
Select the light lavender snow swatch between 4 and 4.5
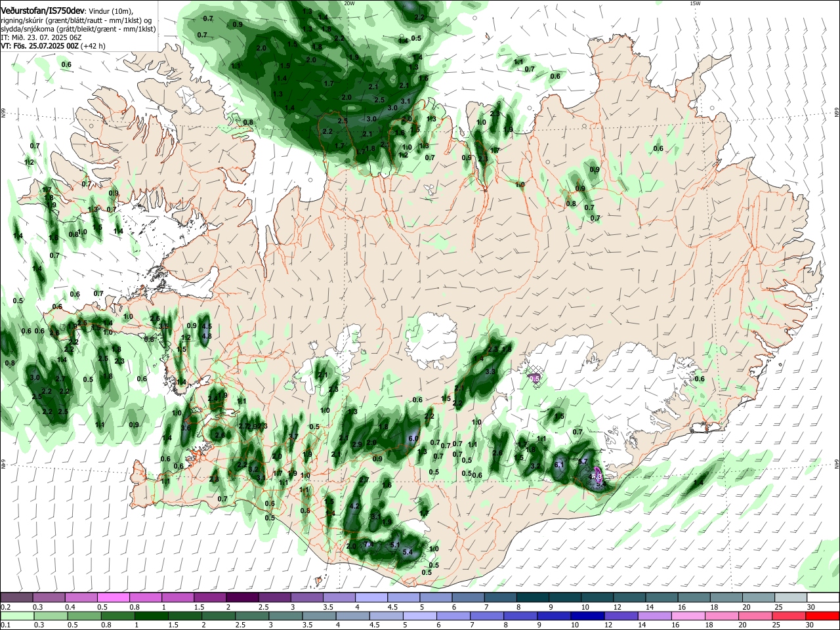pos(371,597)
